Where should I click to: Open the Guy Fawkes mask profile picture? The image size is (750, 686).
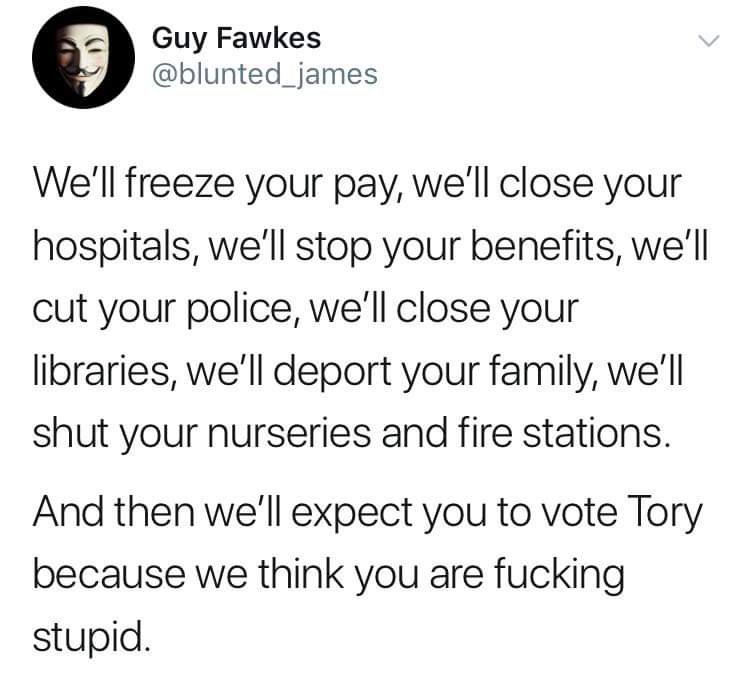[83, 57]
